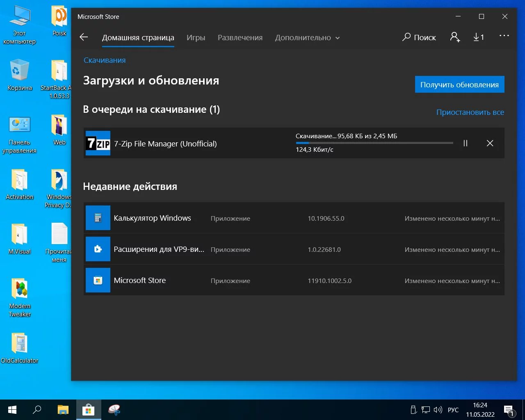Image resolution: width=525 pixels, height=420 pixels.
Task: Pause the 7-Zip File Manager download
Action: pyautogui.click(x=466, y=143)
